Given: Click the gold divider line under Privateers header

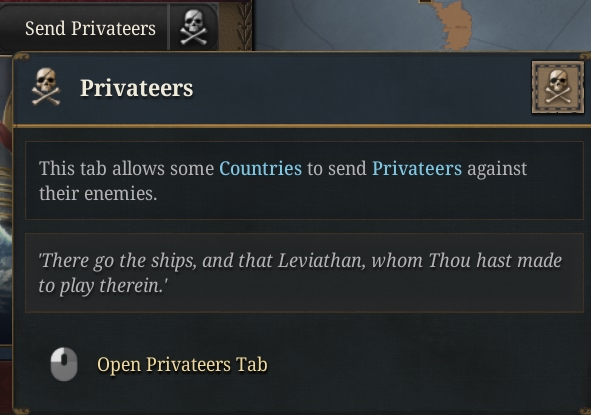Looking at the screenshot, I should [302, 126].
